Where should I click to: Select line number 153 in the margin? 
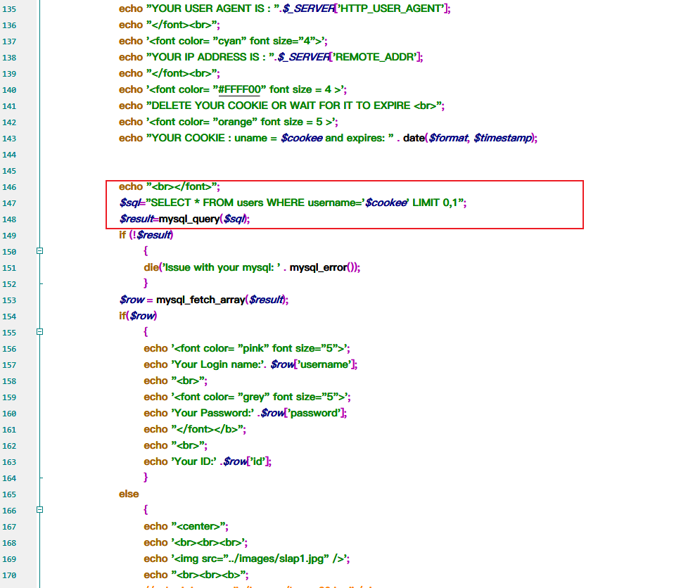10,300
